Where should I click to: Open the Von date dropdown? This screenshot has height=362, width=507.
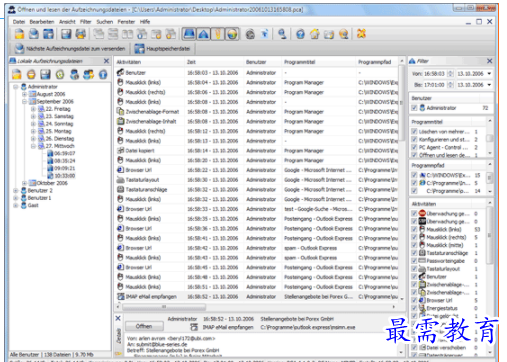tap(489, 74)
